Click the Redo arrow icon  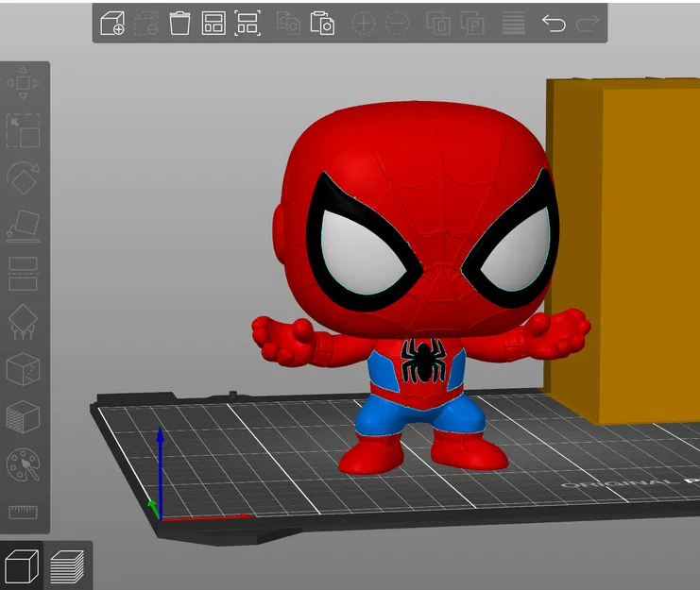click(x=587, y=24)
